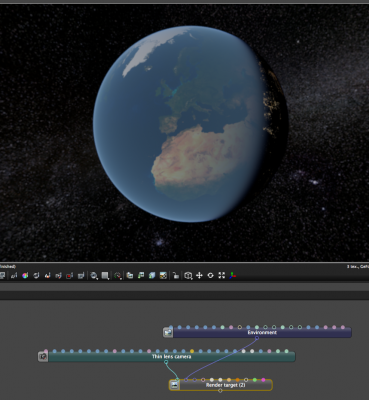Image resolution: width=369 pixels, height=400 pixels.
Task: Click the scale gizmo corner arrows icon
Action: pos(222,275)
